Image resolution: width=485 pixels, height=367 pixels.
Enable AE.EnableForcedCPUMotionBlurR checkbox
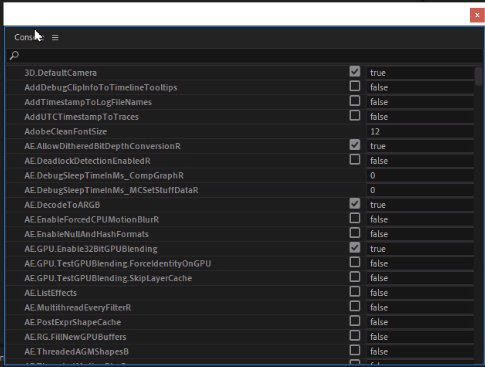point(355,218)
